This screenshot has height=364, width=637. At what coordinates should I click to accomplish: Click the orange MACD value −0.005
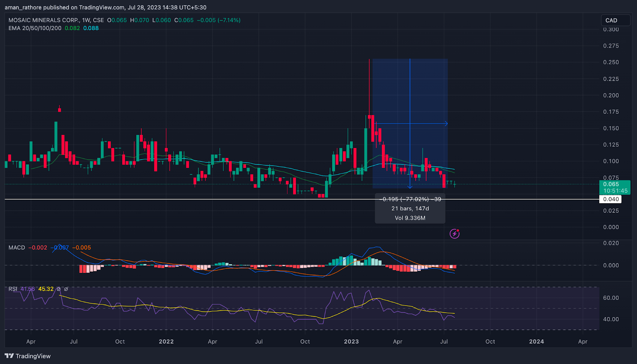pos(82,247)
